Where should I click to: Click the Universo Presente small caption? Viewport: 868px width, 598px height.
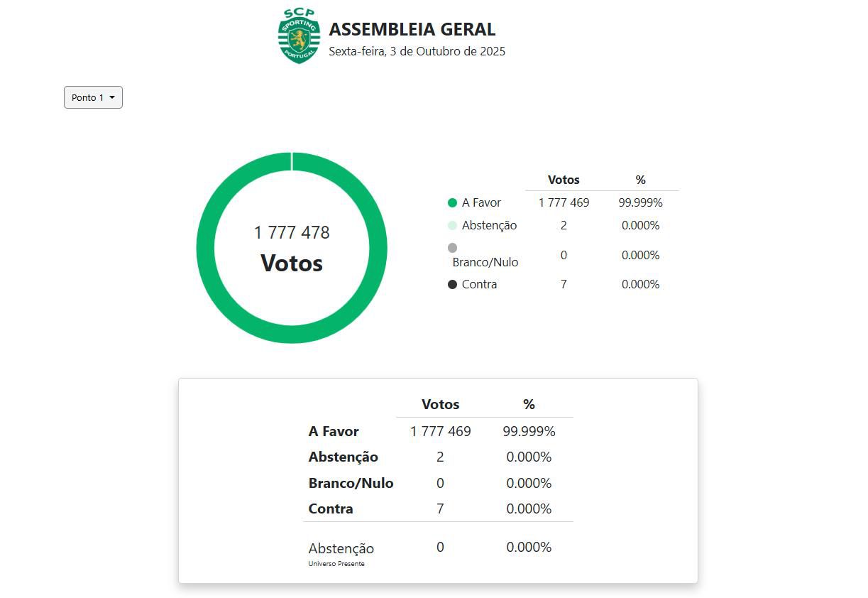[x=336, y=564]
